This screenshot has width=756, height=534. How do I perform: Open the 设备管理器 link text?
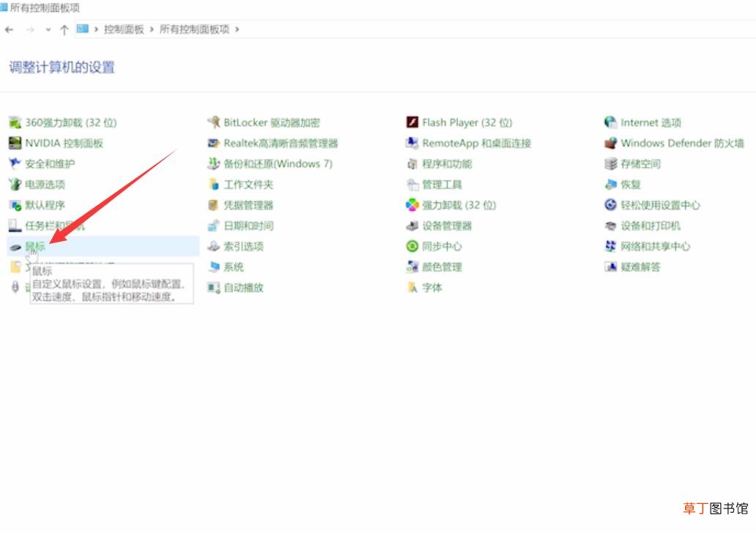pos(447,226)
